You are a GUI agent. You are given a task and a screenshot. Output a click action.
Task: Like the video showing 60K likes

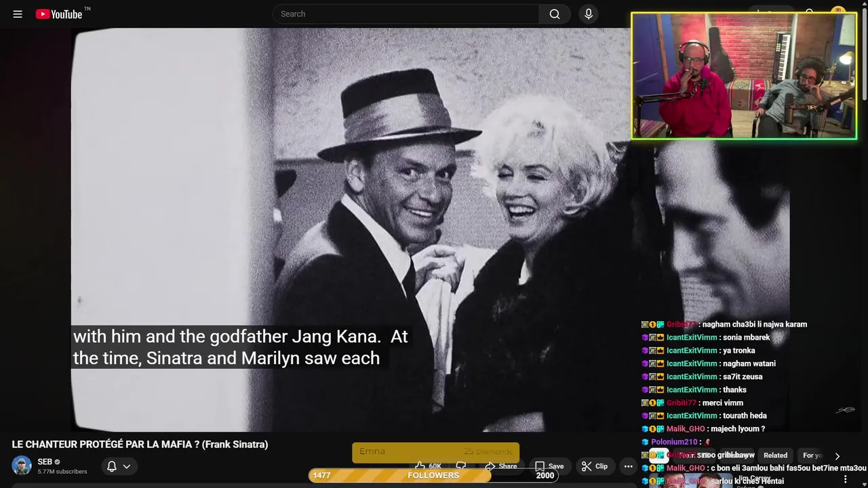click(x=429, y=466)
